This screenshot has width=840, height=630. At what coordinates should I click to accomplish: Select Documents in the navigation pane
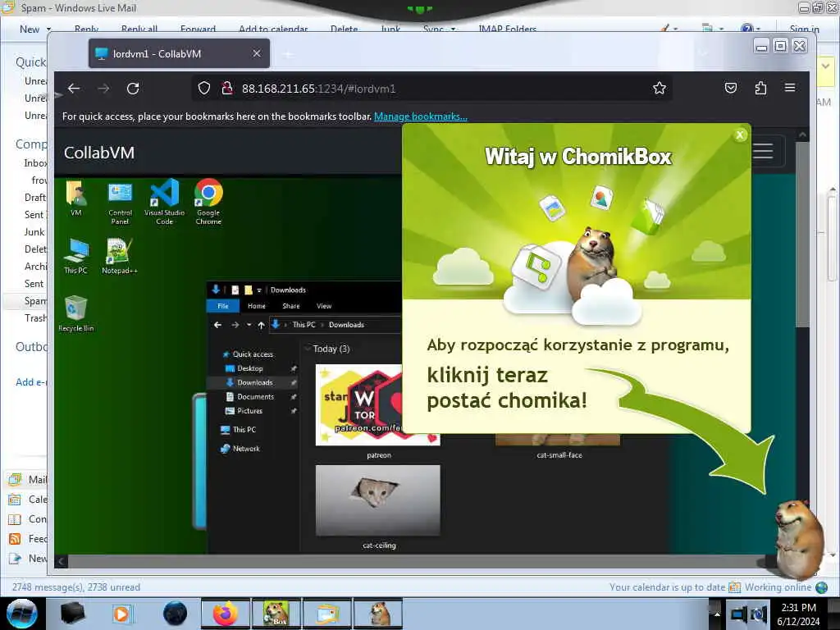click(x=255, y=397)
